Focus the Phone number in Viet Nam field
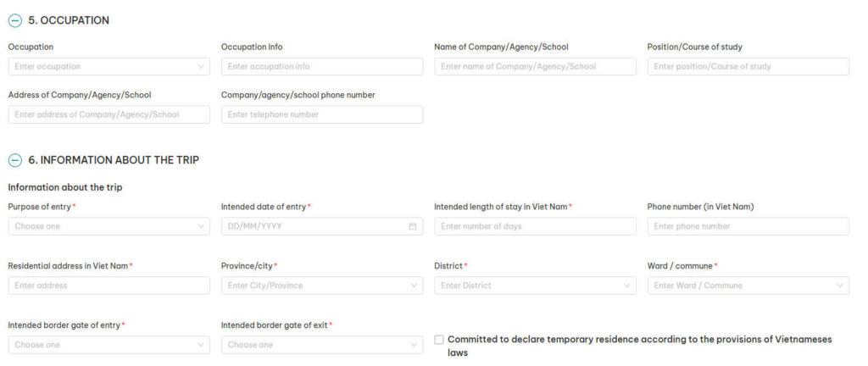 click(x=748, y=226)
